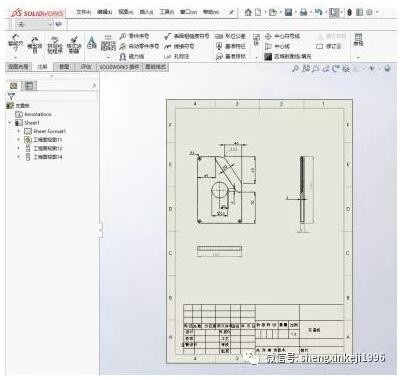Undo the last action
Image resolution: width=401 pixels, height=380 pixels.
[318, 12]
